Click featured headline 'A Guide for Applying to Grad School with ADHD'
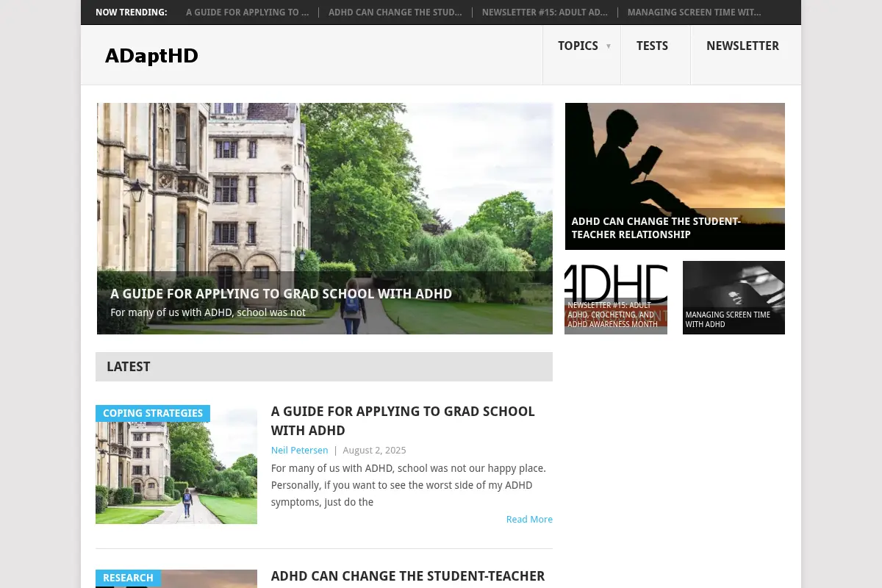 point(281,294)
